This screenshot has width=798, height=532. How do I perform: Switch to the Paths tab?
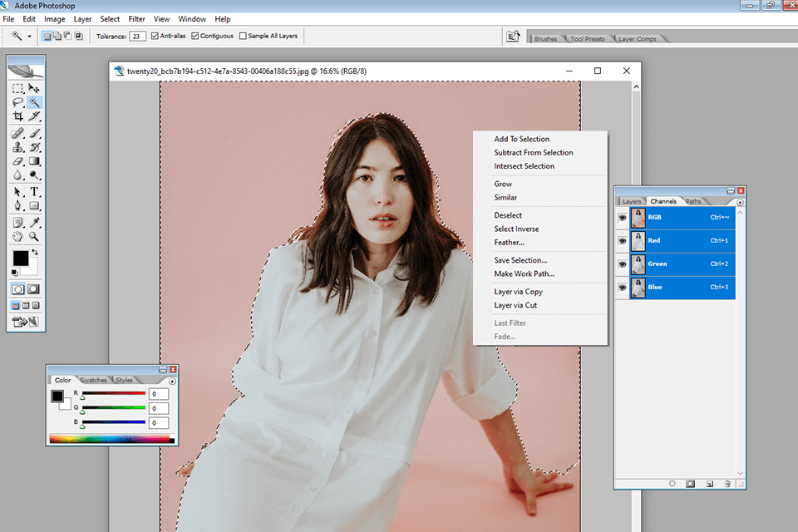pyautogui.click(x=692, y=202)
